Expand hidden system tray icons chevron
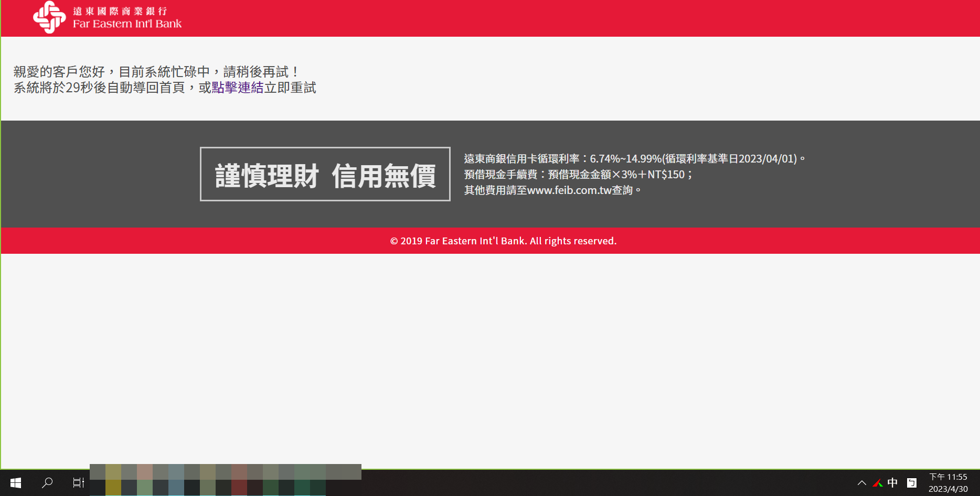 [861, 483]
